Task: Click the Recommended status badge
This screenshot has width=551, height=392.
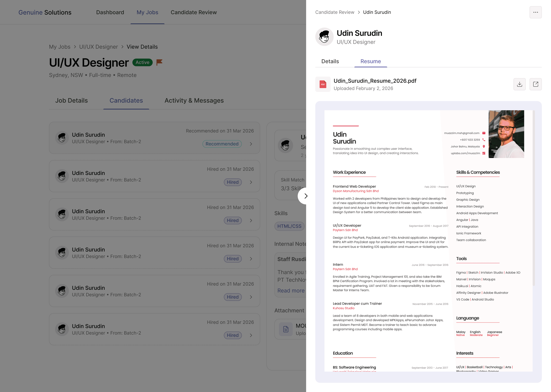Action: tap(222, 144)
